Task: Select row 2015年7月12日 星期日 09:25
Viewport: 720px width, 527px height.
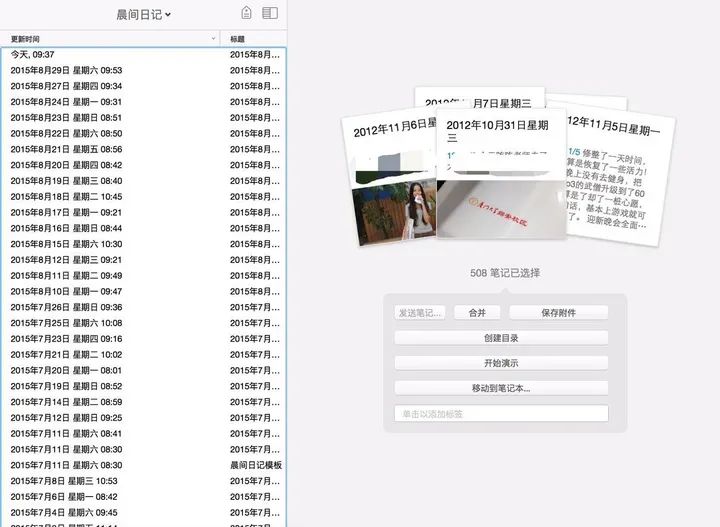Action: 144,418
